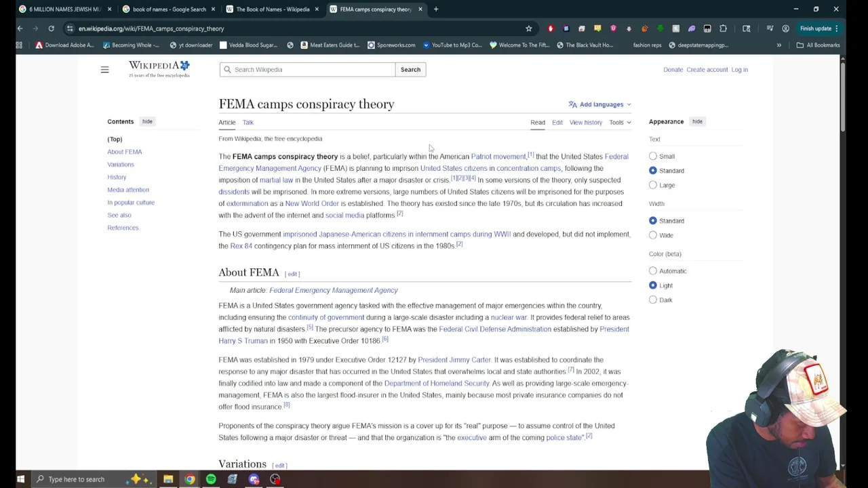Close the 'book of names - Google Search' tab
The width and height of the screenshot is (868, 488).
click(214, 9)
